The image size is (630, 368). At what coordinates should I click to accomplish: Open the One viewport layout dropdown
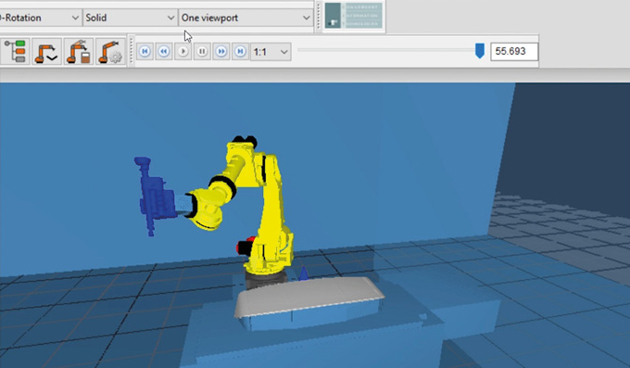coord(245,18)
